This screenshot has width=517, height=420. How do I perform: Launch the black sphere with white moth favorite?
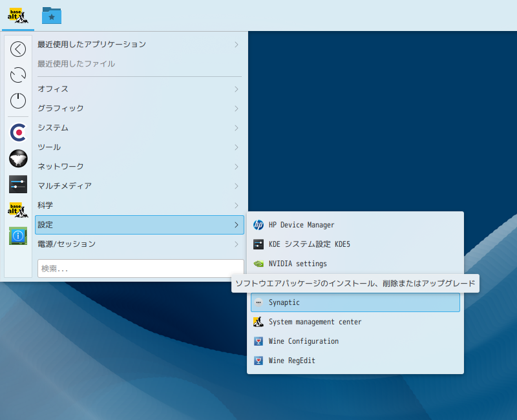tap(18, 158)
